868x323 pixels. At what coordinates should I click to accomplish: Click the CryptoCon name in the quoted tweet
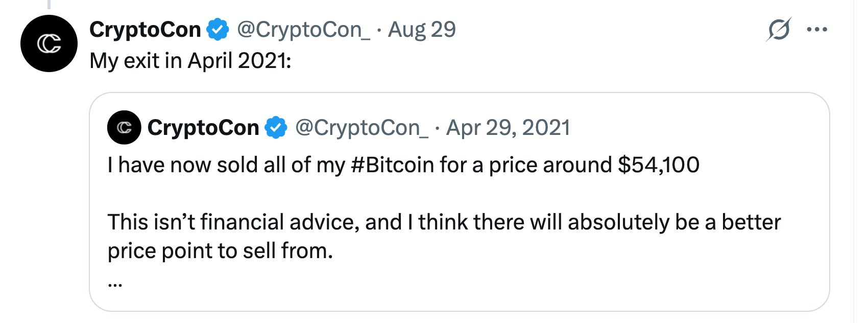point(203,127)
